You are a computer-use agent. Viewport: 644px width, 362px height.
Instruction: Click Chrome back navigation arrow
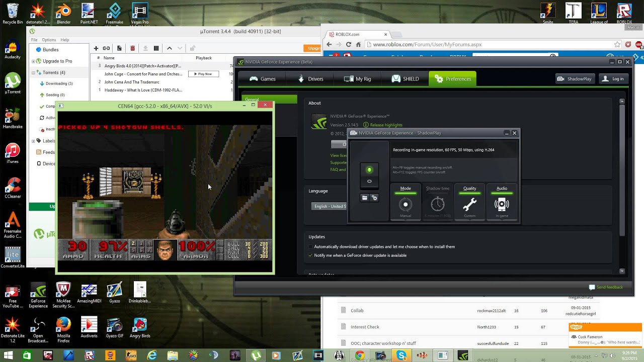tap(329, 44)
